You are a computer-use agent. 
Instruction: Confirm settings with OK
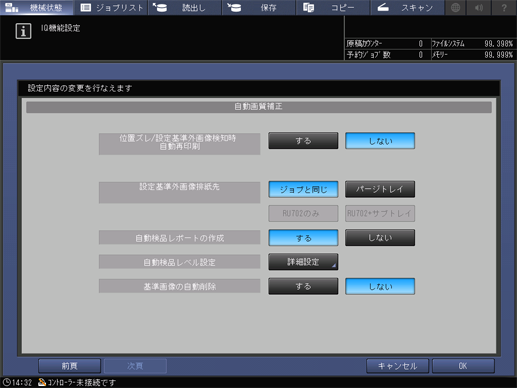[463, 366]
